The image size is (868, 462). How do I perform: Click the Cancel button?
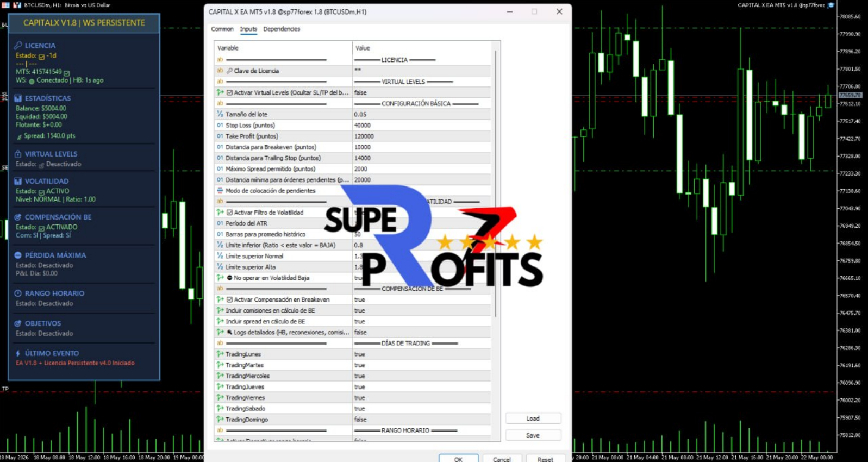coord(502,459)
